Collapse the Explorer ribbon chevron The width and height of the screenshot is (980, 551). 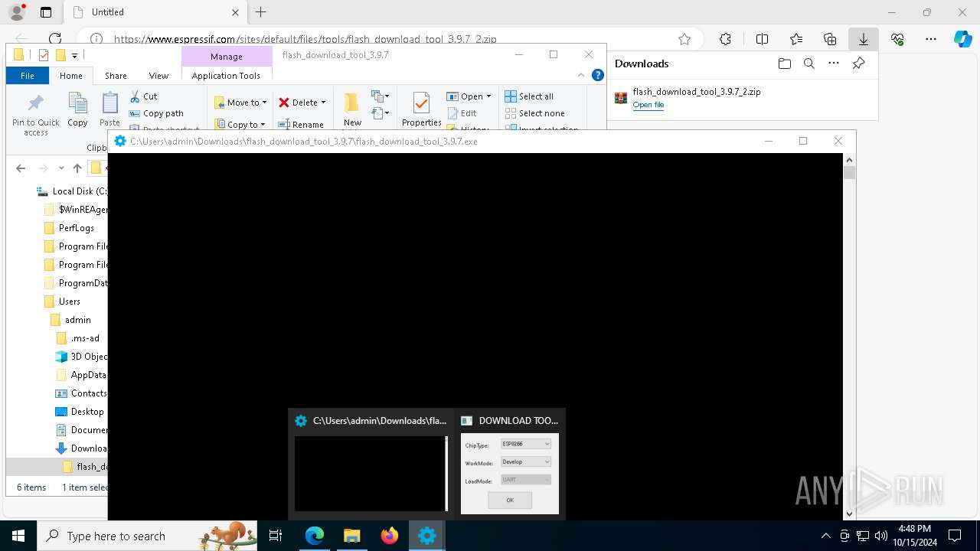pyautogui.click(x=581, y=75)
